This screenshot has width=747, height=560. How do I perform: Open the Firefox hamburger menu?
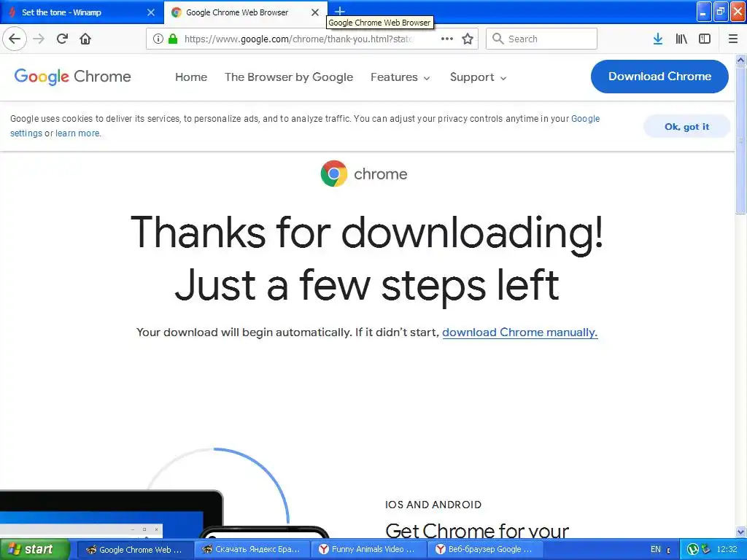[x=733, y=39]
